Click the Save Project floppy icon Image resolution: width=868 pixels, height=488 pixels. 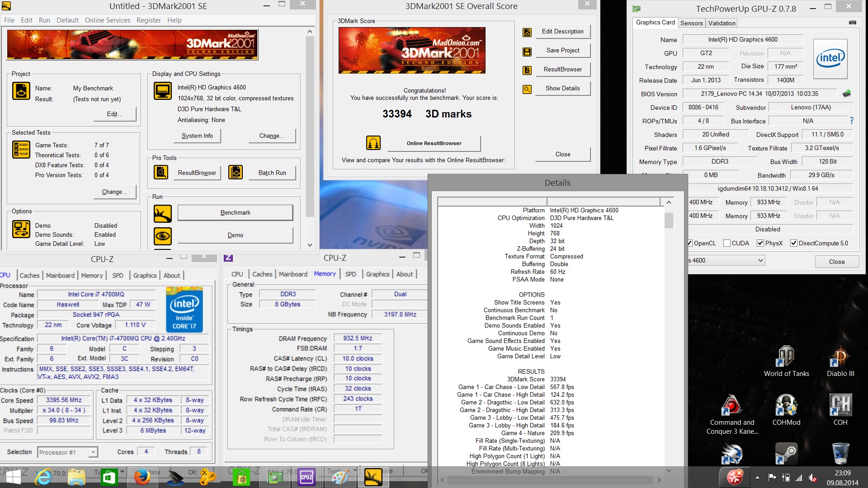coord(527,52)
